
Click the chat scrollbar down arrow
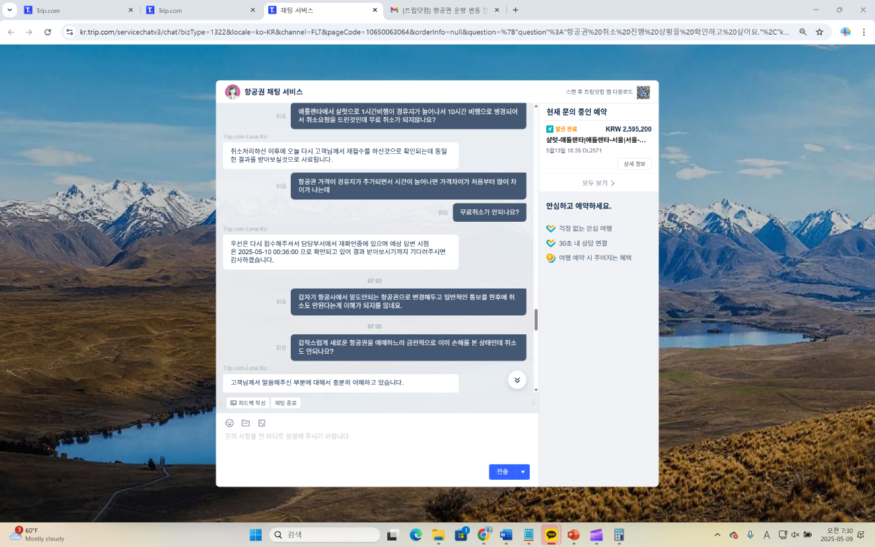[536, 390]
